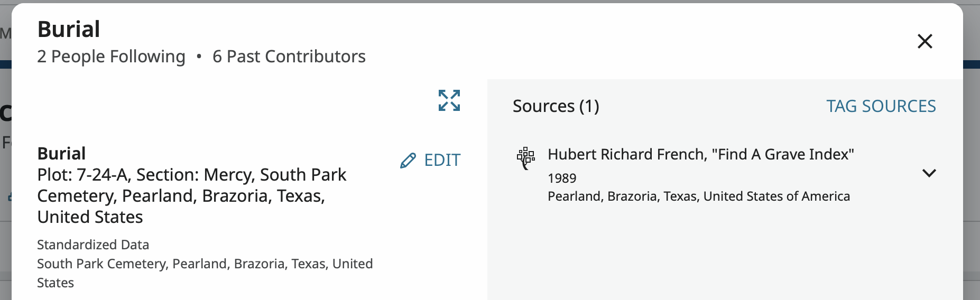Image resolution: width=980 pixels, height=300 pixels.
Task: Click the family tree source icon
Action: tap(526, 158)
